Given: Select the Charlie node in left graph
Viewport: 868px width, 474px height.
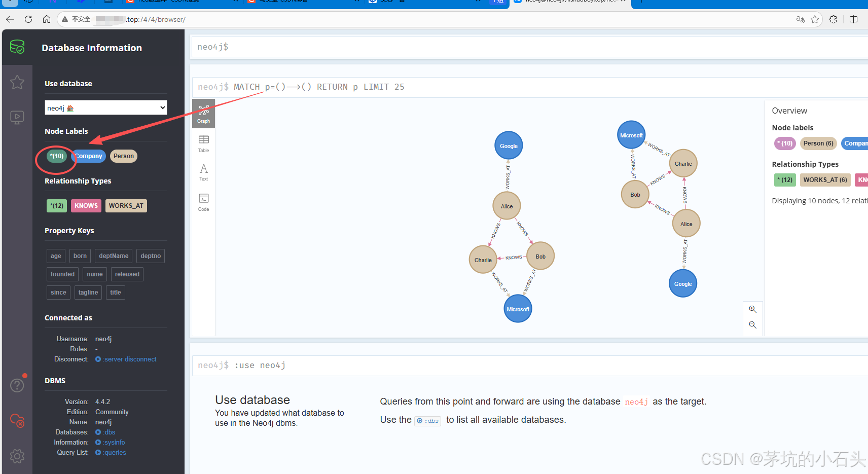Looking at the screenshot, I should point(483,260).
